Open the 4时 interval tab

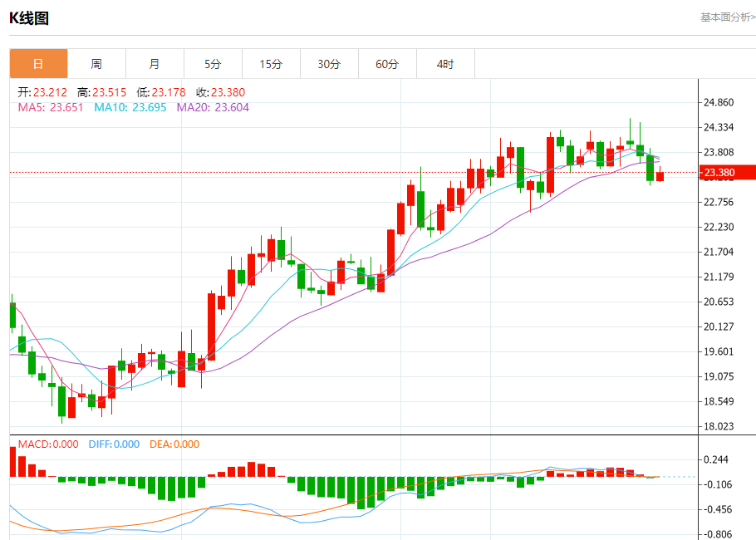(445, 64)
